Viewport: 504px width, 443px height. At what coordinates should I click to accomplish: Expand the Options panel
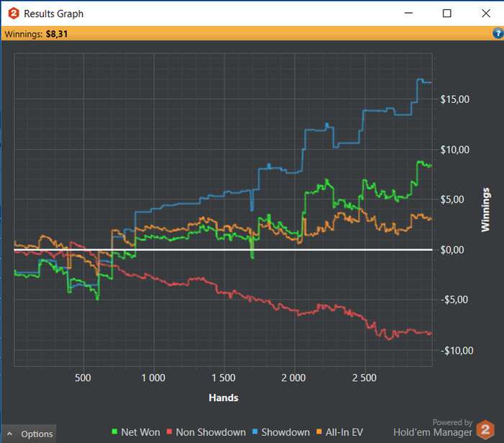[29, 434]
